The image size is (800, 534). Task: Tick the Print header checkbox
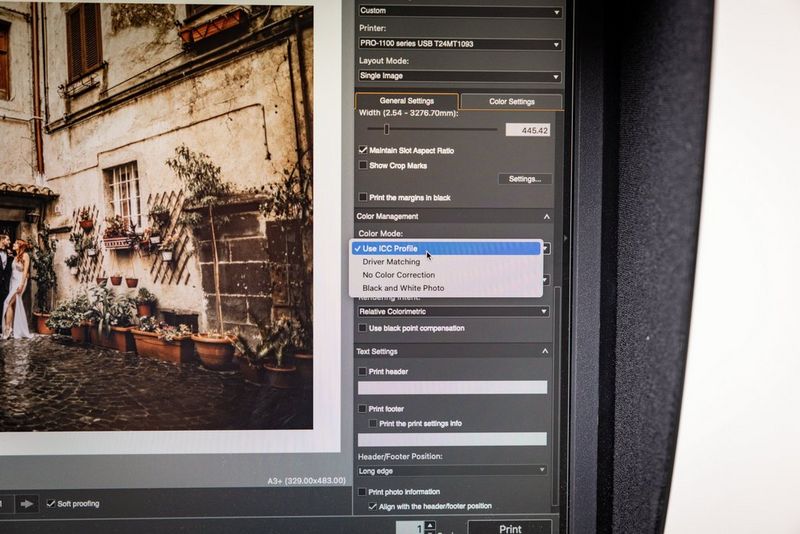[x=363, y=371]
